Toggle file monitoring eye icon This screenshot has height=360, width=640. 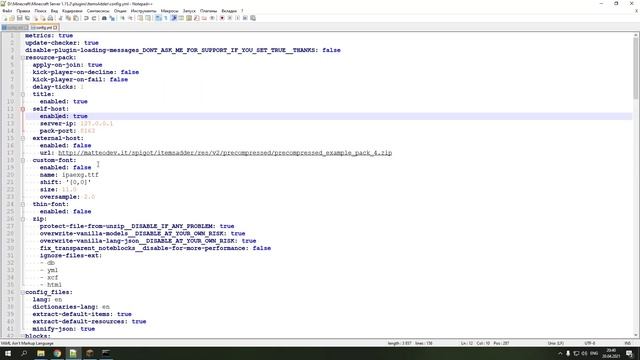(212, 18)
